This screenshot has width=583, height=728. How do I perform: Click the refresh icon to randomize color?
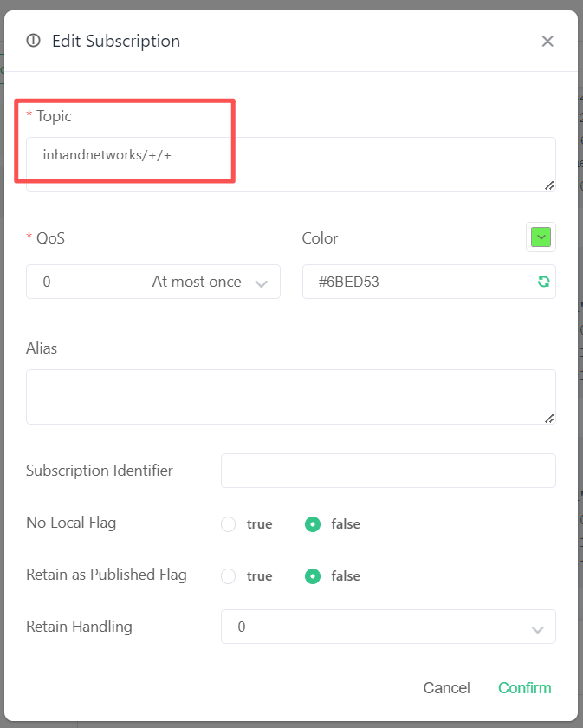tap(543, 282)
